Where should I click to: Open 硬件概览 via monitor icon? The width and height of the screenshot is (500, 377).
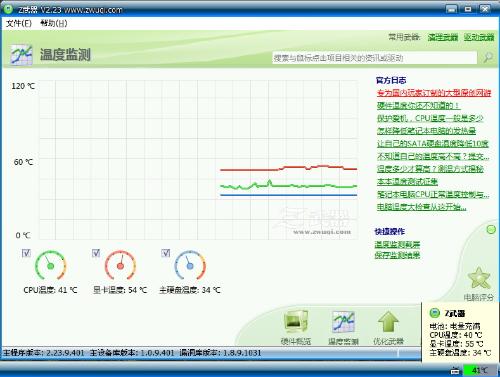point(296,322)
